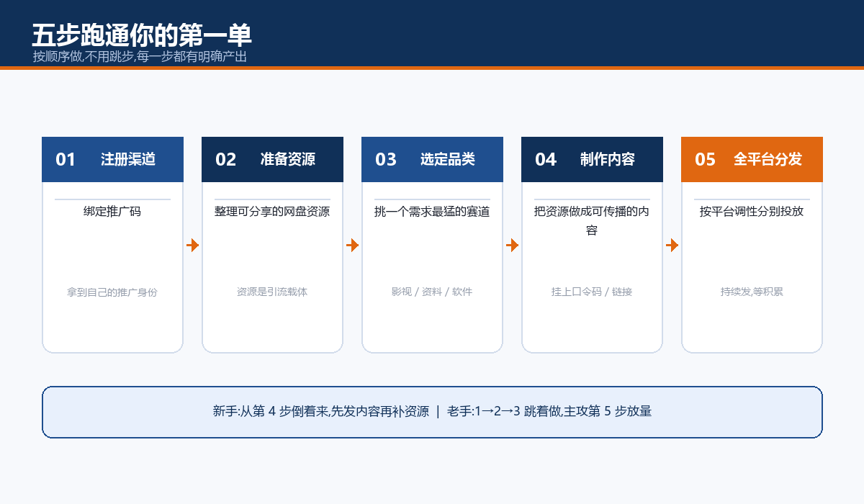Click the subtitle 按顺序做,不用跳步,每一步都有明确产出

pyautogui.click(x=140, y=56)
